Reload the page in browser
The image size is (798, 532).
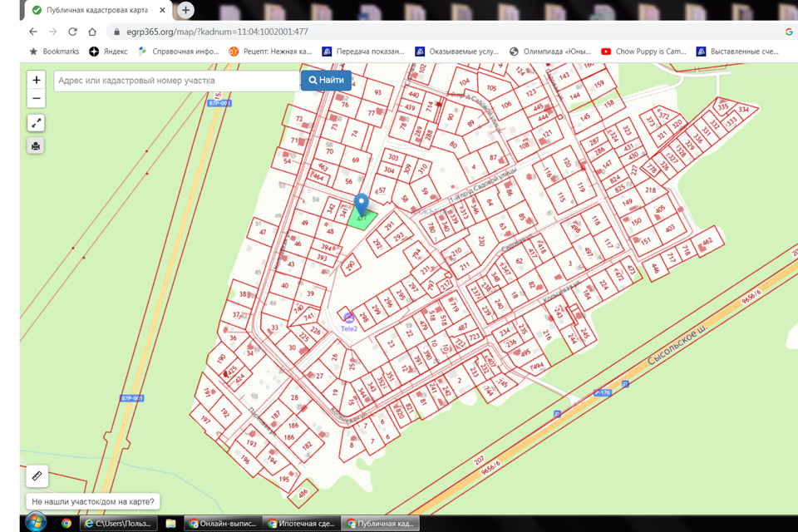coord(72,32)
